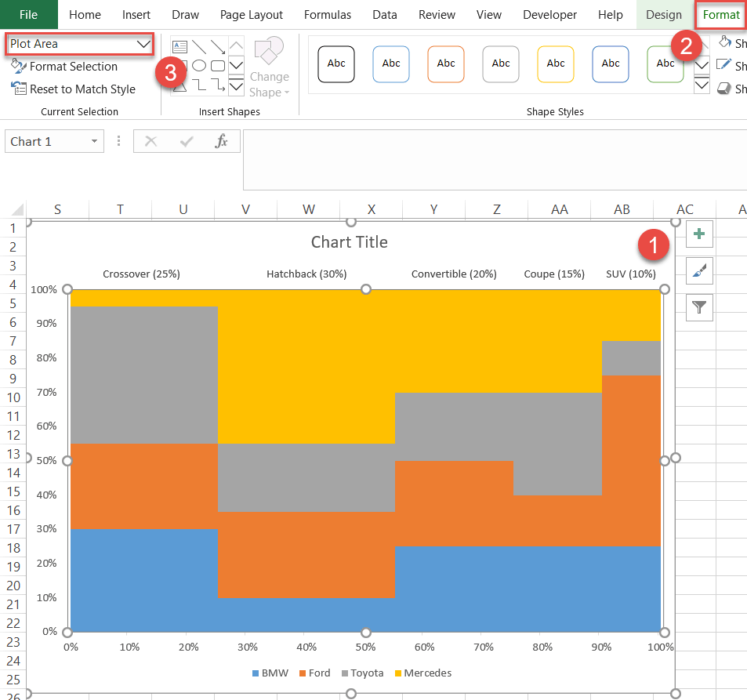Open the Name Box dropdown arrow
Screen dimensions: 747x700
pyautogui.click(x=94, y=141)
